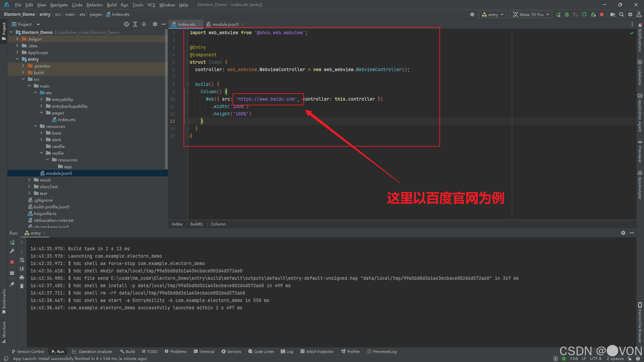Open entry run configuration dropdown
This screenshot has width=644, height=362.
click(493, 14)
